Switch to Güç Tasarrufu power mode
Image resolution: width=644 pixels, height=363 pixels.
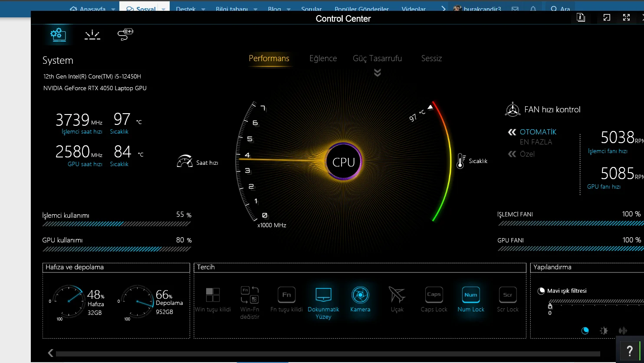point(378,59)
